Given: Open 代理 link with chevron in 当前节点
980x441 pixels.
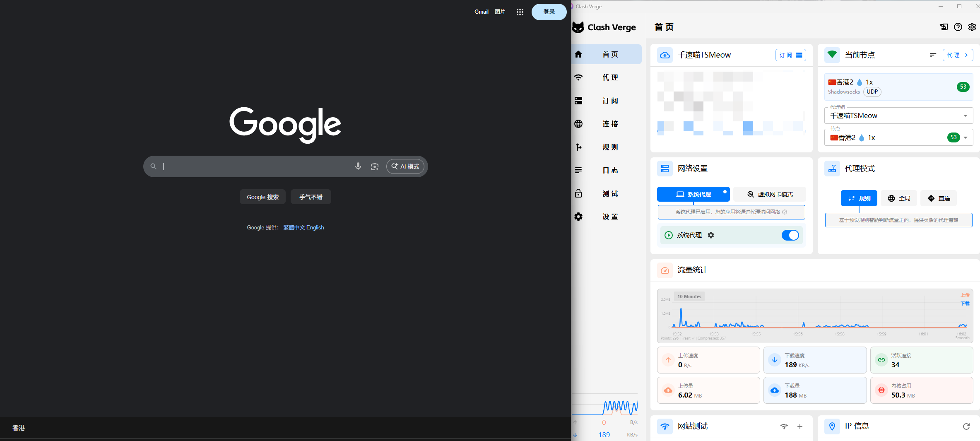Looking at the screenshot, I should click(958, 55).
